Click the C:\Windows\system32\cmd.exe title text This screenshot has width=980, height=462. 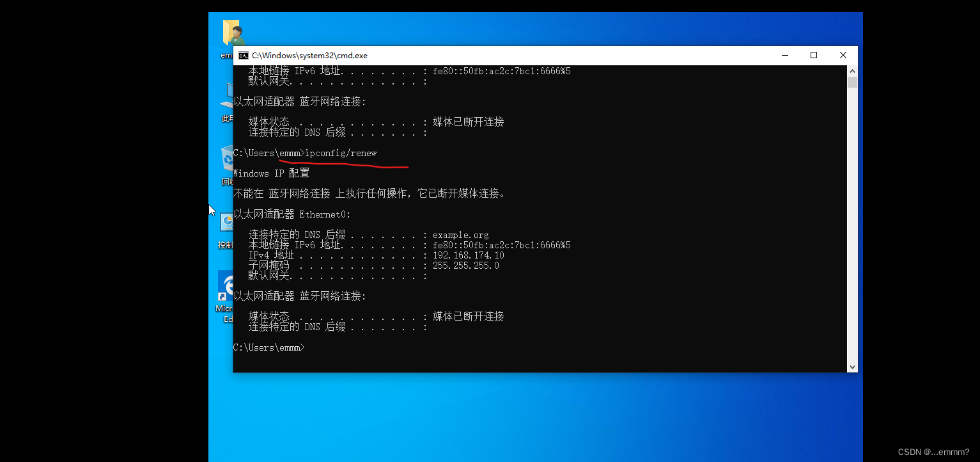[x=311, y=56]
